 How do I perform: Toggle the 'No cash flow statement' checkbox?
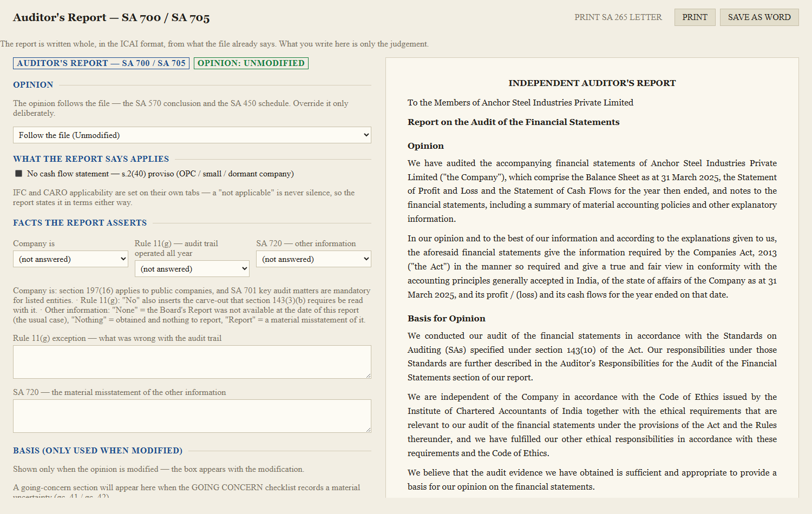(19, 174)
